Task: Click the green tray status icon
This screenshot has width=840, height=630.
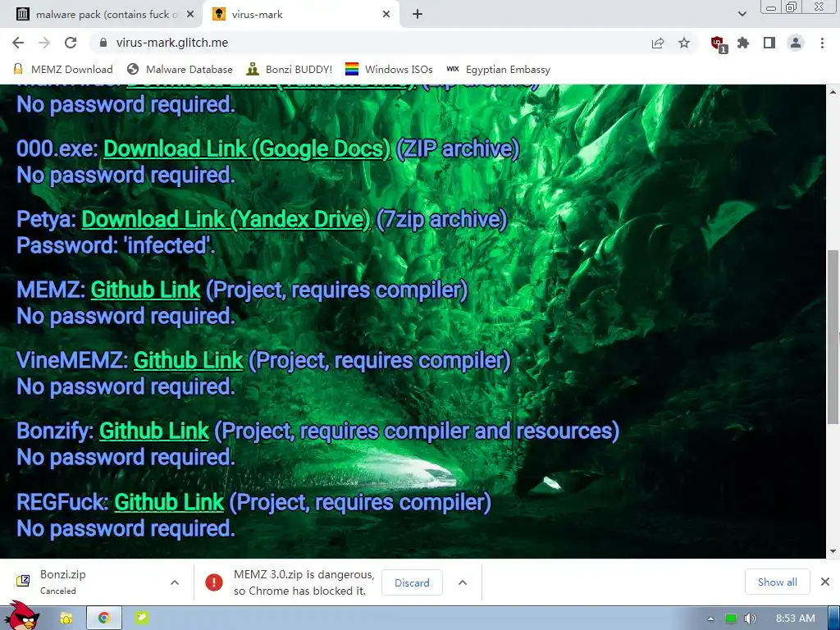Action: [x=730, y=619]
